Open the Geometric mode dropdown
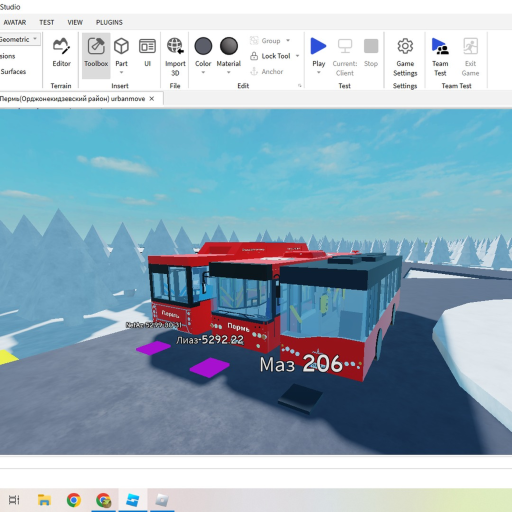 (x=19, y=39)
